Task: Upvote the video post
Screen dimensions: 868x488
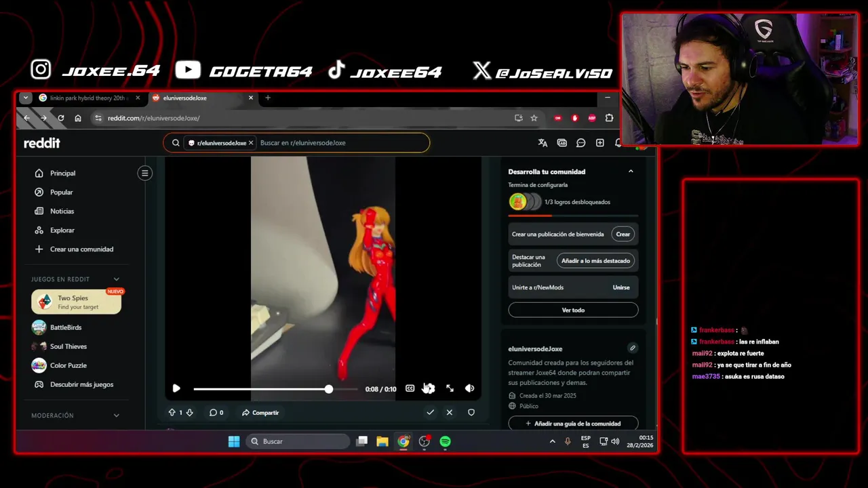Action: (x=172, y=412)
